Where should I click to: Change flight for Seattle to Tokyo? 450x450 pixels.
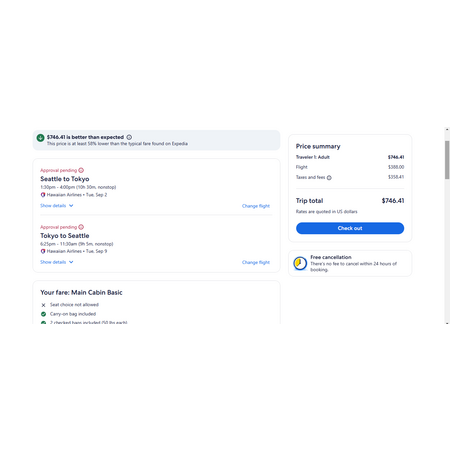[256, 206]
